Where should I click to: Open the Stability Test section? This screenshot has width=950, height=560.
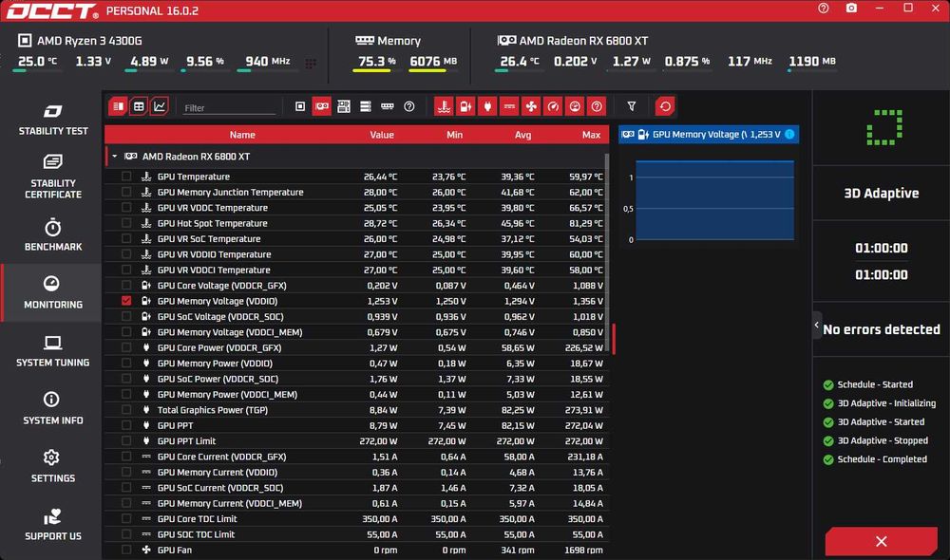pos(52,120)
